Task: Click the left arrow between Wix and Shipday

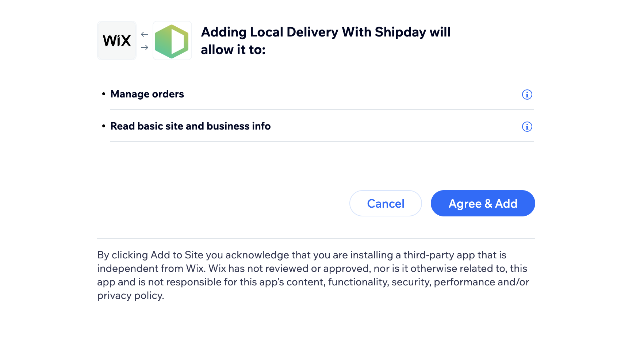Action: [144, 34]
